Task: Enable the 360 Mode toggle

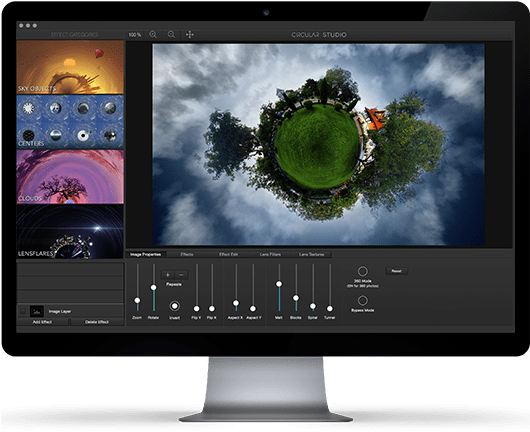Action: (x=362, y=271)
